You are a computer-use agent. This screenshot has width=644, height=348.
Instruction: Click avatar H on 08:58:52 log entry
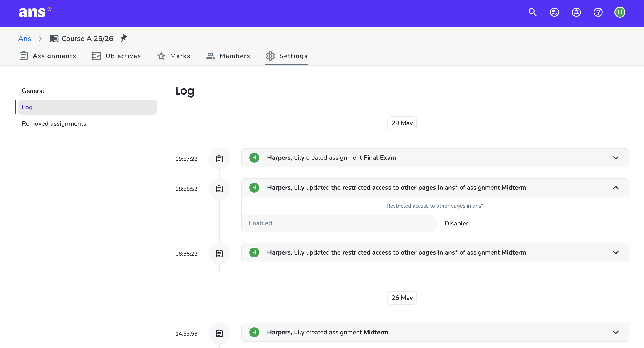click(x=254, y=188)
